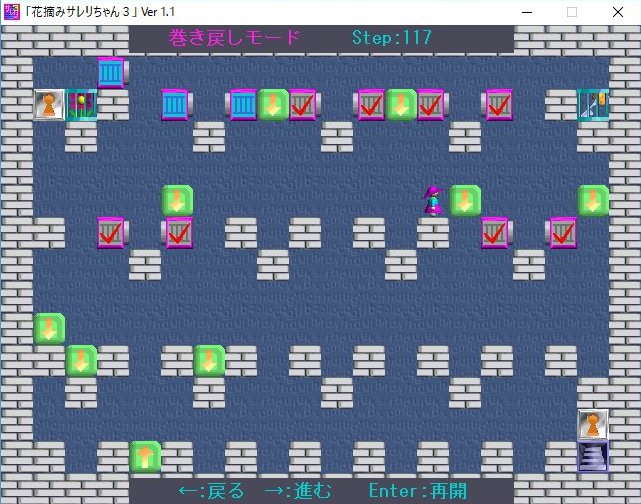Screen dimensions: 641x504
Task: Minimize the game window
Action: (x=525, y=11)
